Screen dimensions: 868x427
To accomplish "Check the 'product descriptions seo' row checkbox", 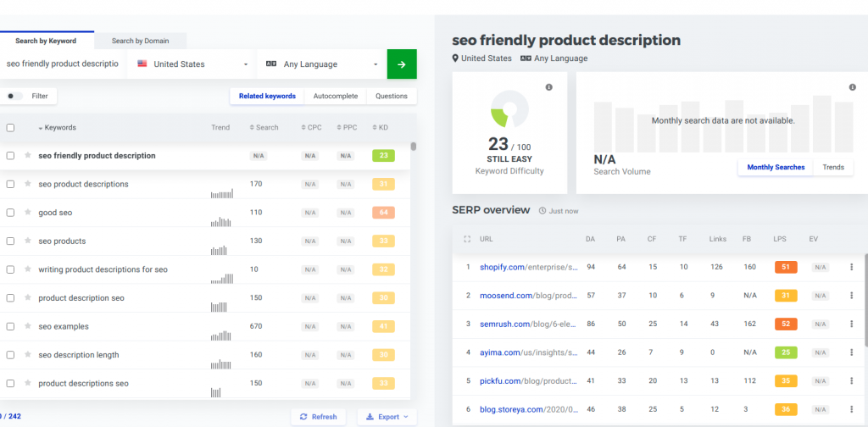I will 10,383.
